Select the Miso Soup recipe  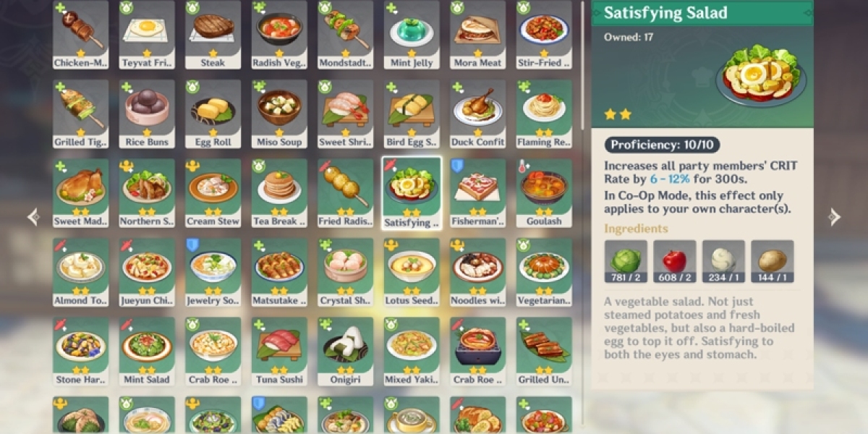pos(279,114)
